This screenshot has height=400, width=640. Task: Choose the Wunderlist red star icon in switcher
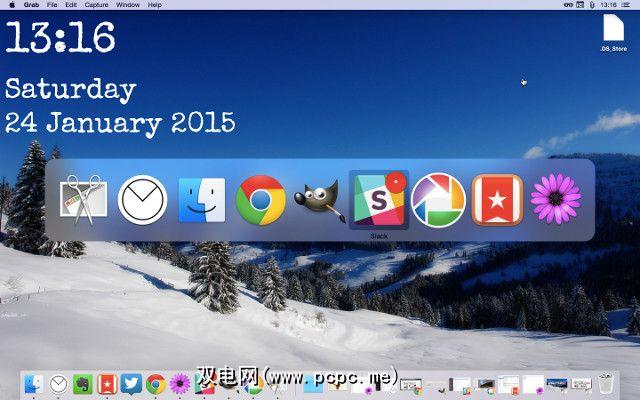pos(497,200)
